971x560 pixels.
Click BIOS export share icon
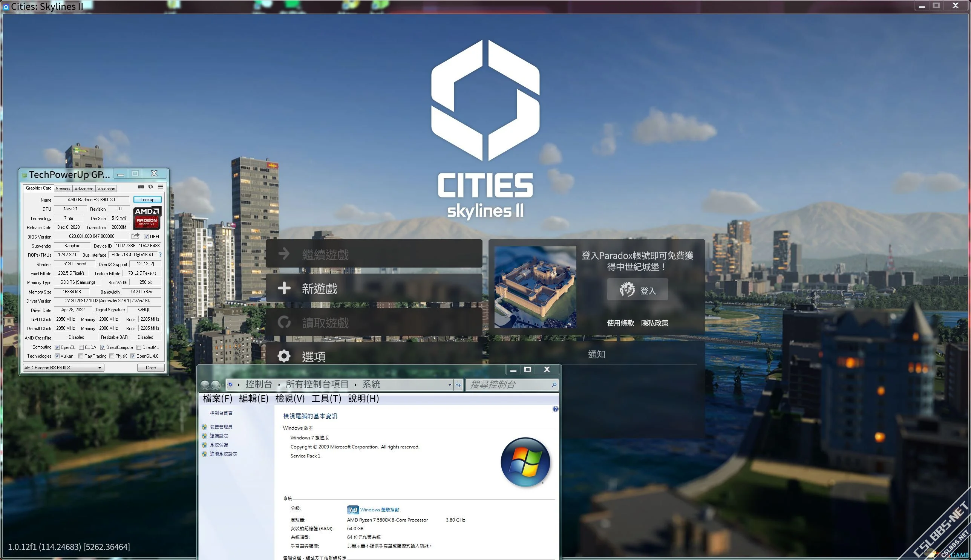click(135, 236)
